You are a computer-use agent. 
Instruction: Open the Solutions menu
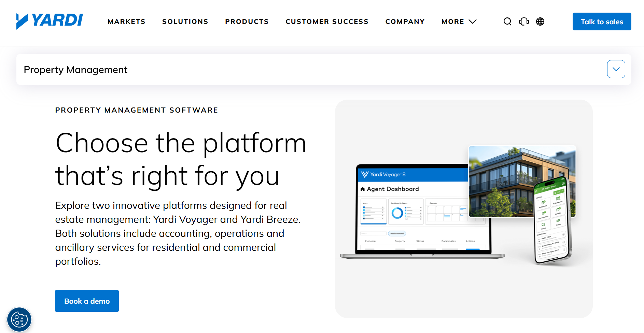pyautogui.click(x=185, y=21)
